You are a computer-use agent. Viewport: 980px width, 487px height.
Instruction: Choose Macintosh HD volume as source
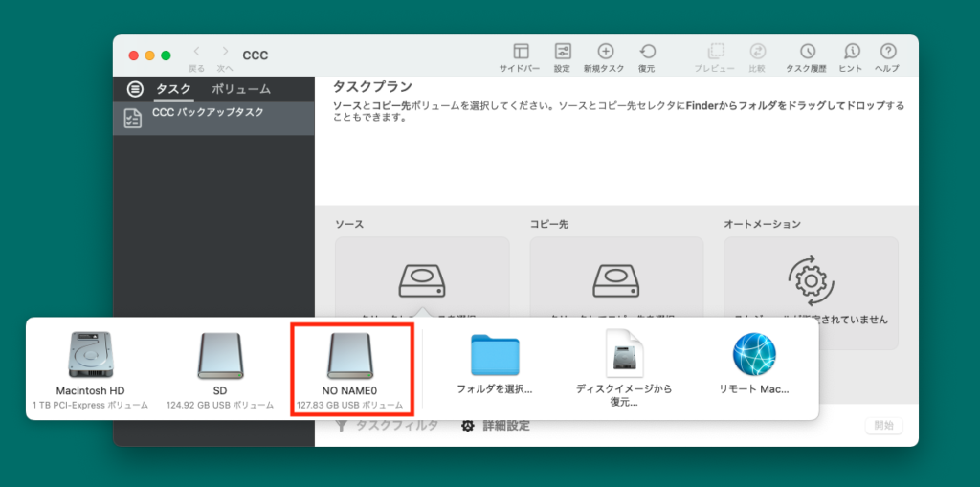(91, 370)
